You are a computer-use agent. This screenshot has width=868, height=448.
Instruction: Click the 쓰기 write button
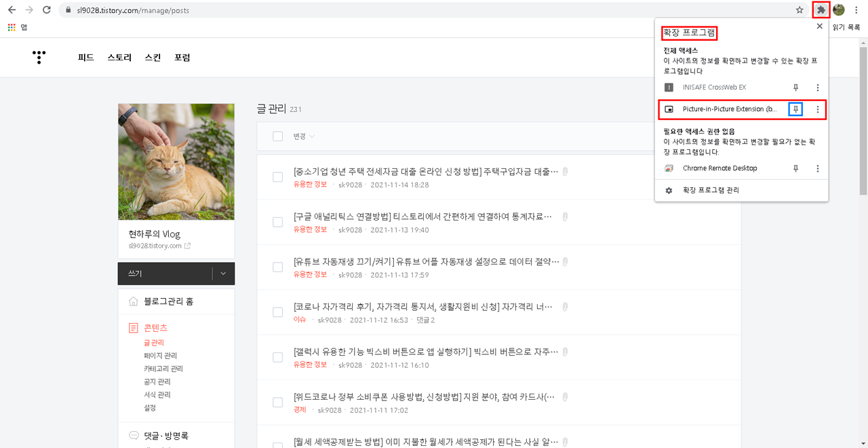[x=165, y=274]
